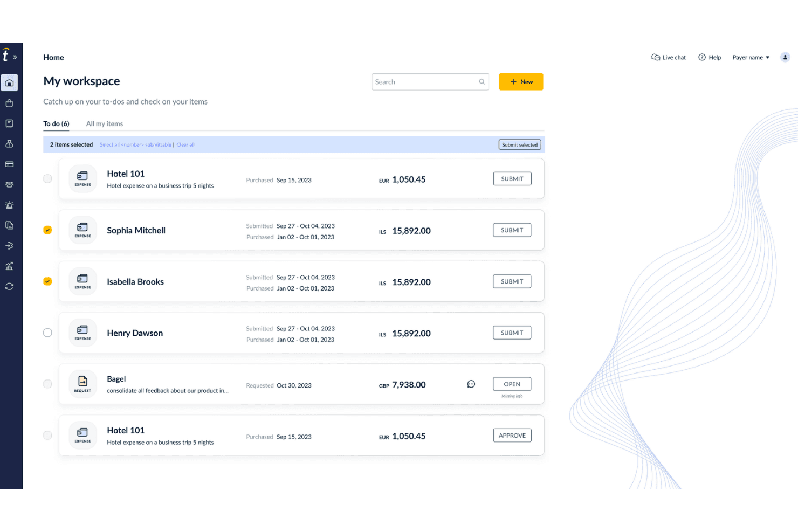Screen dimensions: 798x532
Task: Open the credit card sidebar icon
Action: coord(9,164)
